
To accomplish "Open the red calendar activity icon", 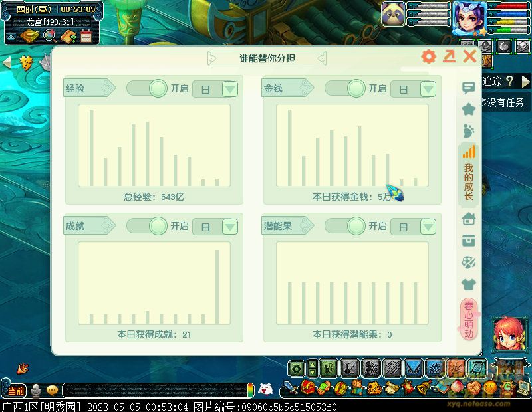I will coord(86,36).
